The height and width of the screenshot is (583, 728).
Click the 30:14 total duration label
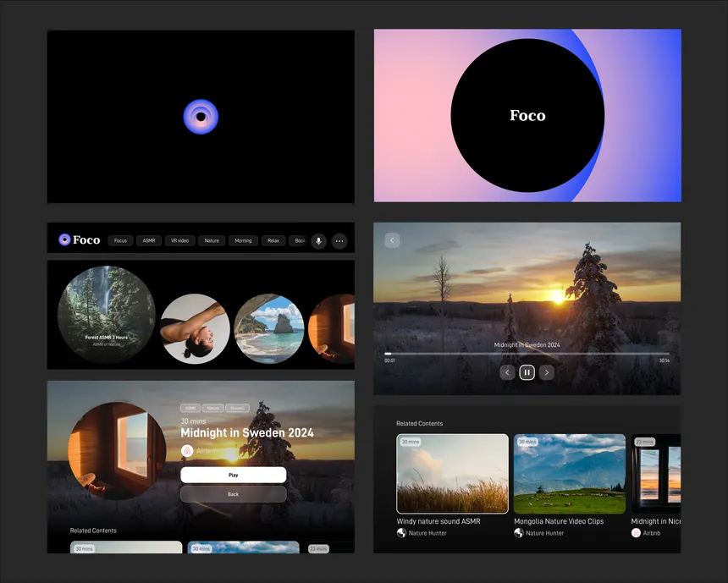click(665, 360)
